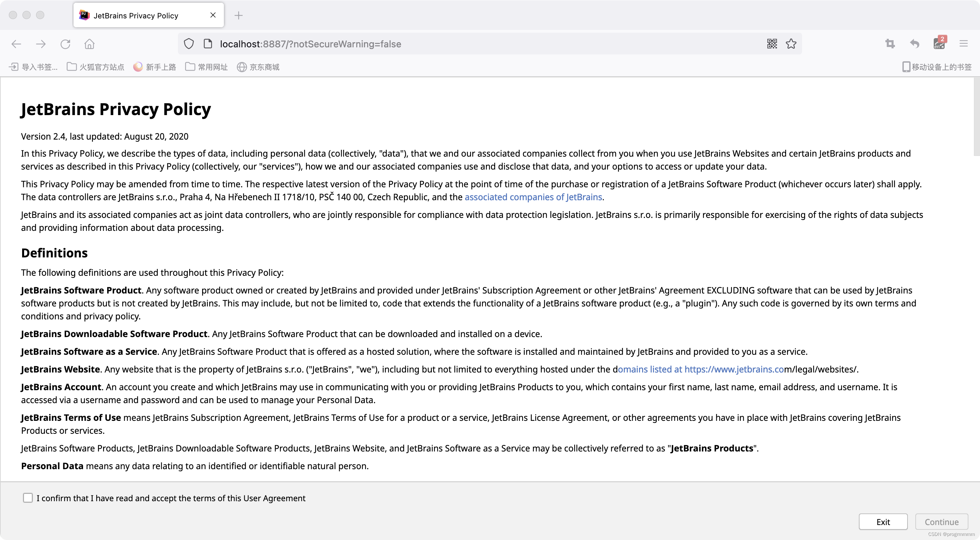This screenshot has width=980, height=540.
Task: Select the JetBrains Privacy Policy tab
Action: [x=136, y=16]
